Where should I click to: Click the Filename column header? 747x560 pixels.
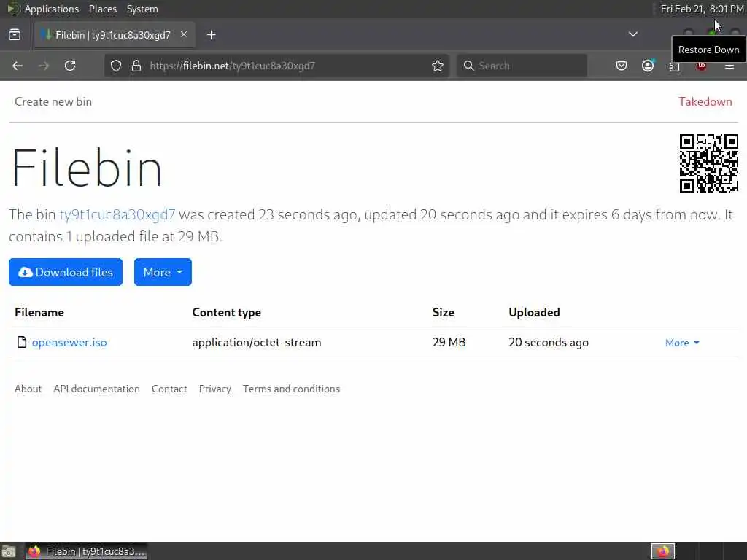coord(39,312)
